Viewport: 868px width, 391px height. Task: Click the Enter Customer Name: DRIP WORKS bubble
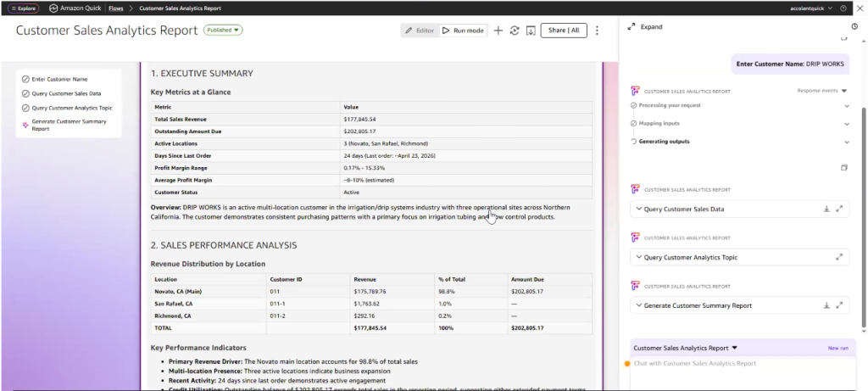pyautogui.click(x=790, y=64)
